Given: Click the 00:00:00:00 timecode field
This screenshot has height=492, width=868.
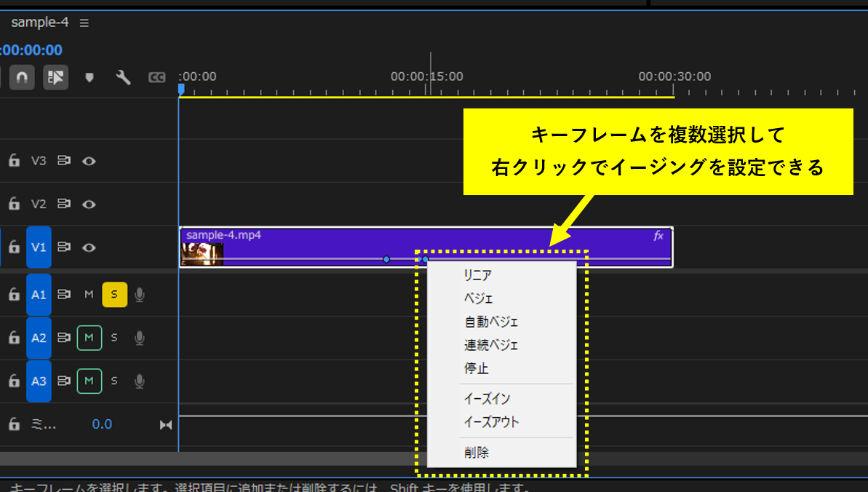Looking at the screenshot, I should [x=30, y=50].
